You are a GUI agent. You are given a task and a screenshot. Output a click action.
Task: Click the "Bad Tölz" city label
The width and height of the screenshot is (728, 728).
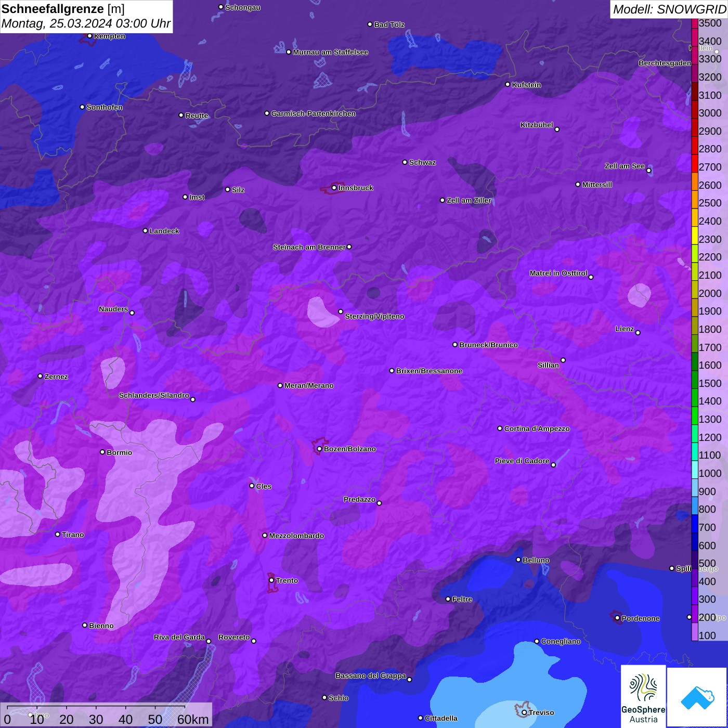coord(389,24)
